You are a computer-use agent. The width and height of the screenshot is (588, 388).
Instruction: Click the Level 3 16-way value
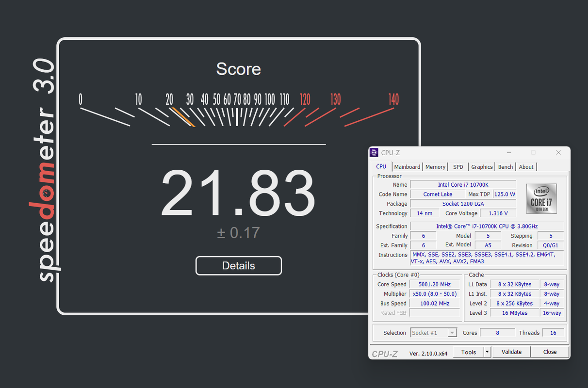tap(552, 313)
